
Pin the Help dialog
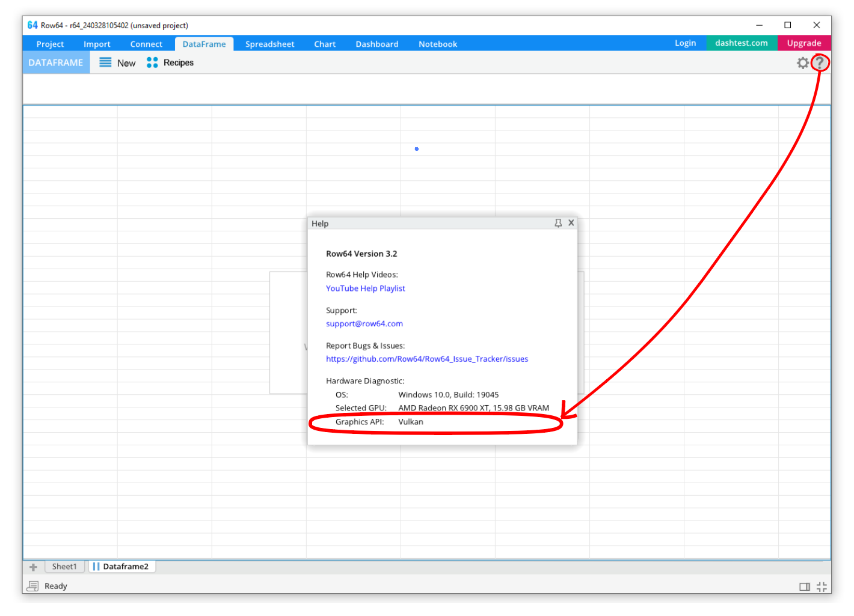[558, 223]
